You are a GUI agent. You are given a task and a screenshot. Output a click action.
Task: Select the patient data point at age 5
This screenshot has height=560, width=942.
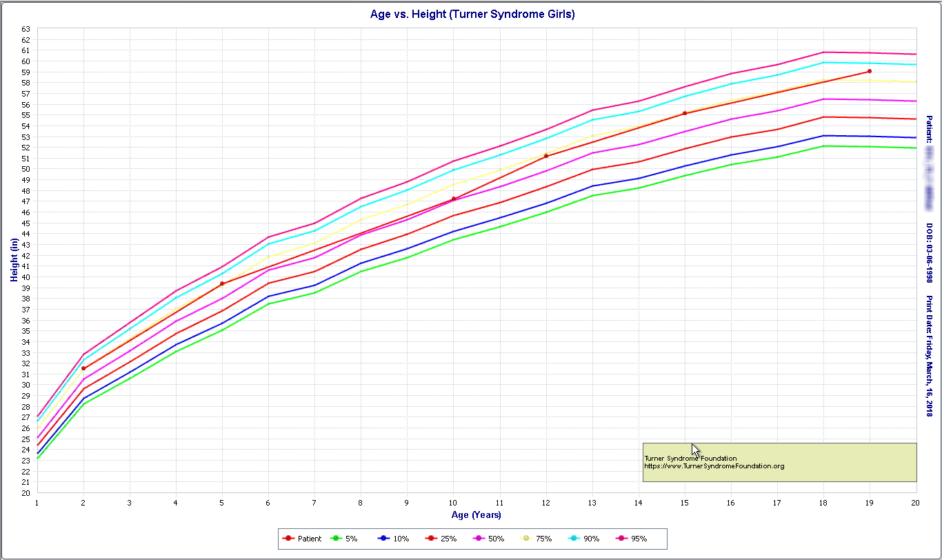click(222, 283)
